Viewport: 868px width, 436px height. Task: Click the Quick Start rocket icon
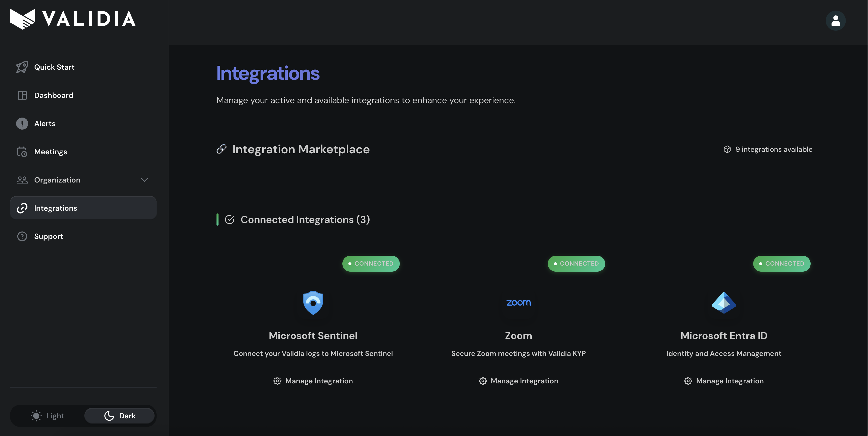tap(22, 67)
